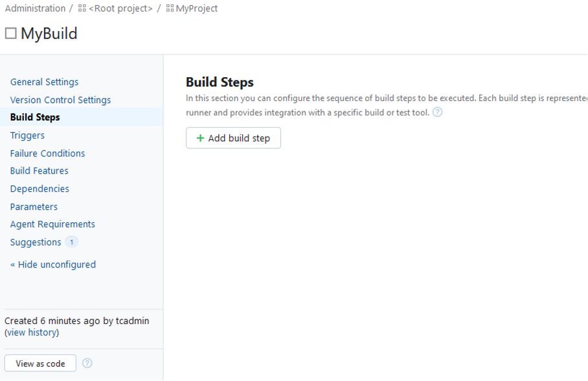Click the Build Steps heading
The height and width of the screenshot is (381, 588).
(x=220, y=82)
